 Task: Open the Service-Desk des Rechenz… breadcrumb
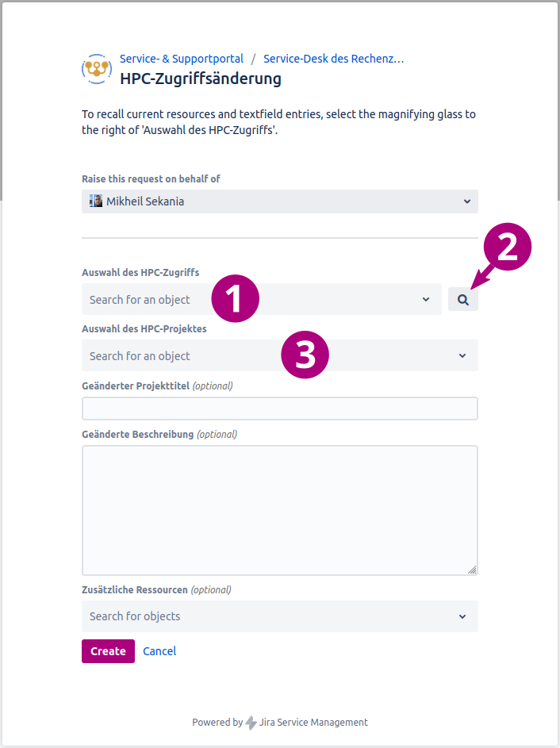pyautogui.click(x=333, y=59)
